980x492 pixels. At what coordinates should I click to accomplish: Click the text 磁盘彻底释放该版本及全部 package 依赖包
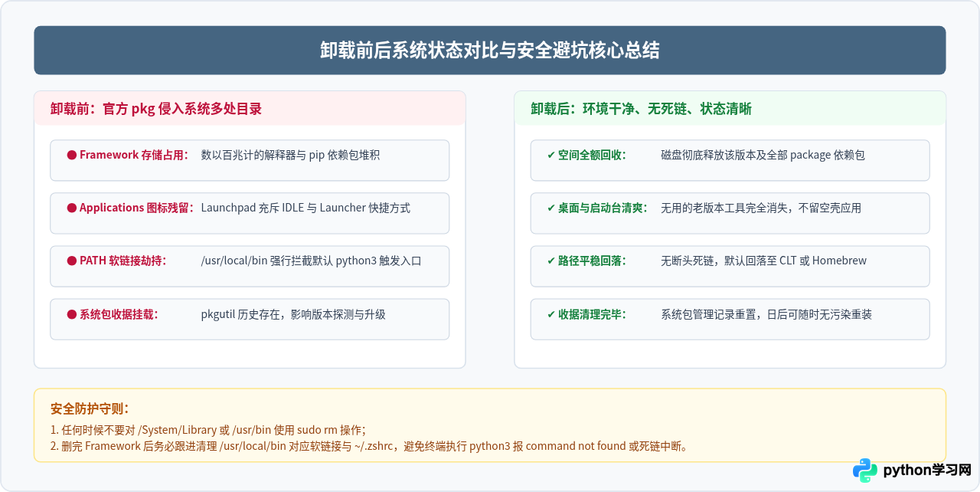[763, 155]
